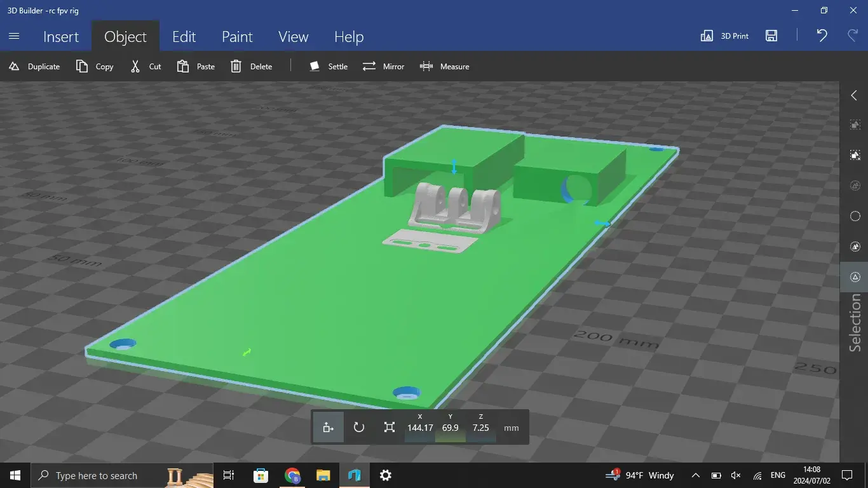This screenshot has width=868, height=488.
Task: Click the Save disk icon
Action: 771,36
